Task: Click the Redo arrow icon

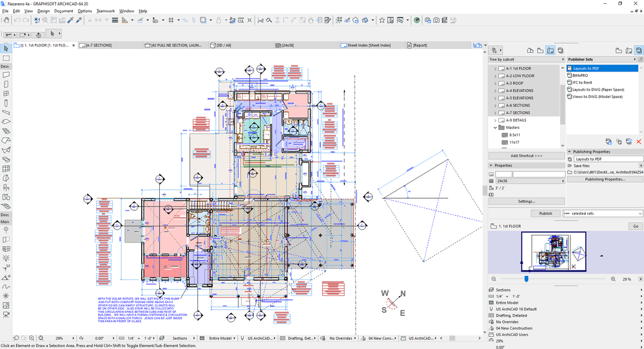Action: (x=26, y=20)
